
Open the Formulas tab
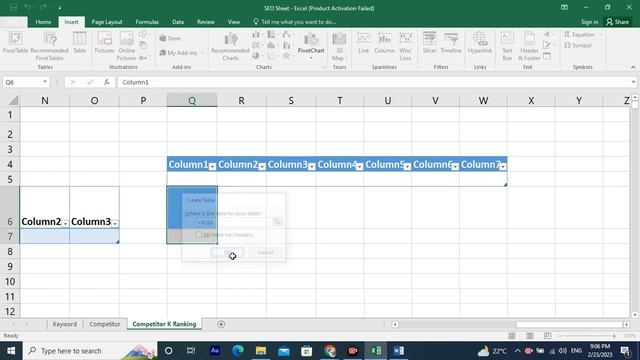pos(147,22)
